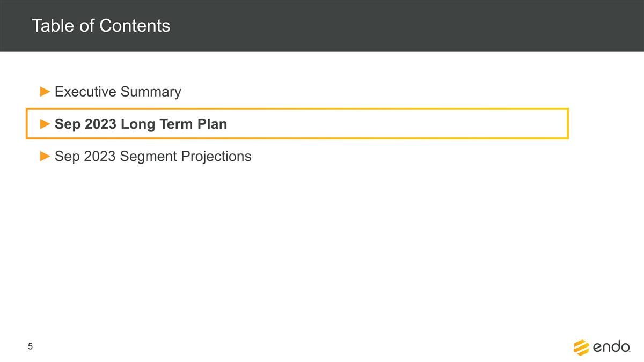Viewport: 644px width, 362px height.
Task: Click the word "of" in the title
Action: (86, 26)
